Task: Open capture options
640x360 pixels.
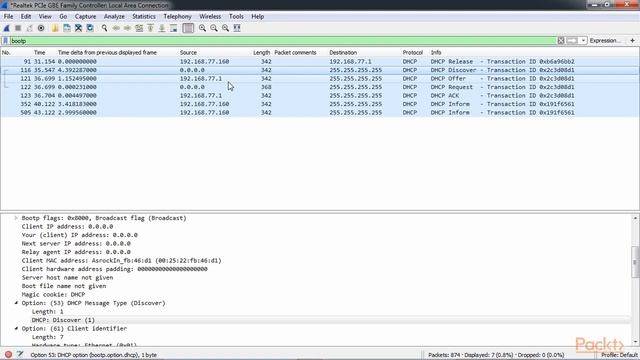Action: pyautogui.click(x=41, y=28)
